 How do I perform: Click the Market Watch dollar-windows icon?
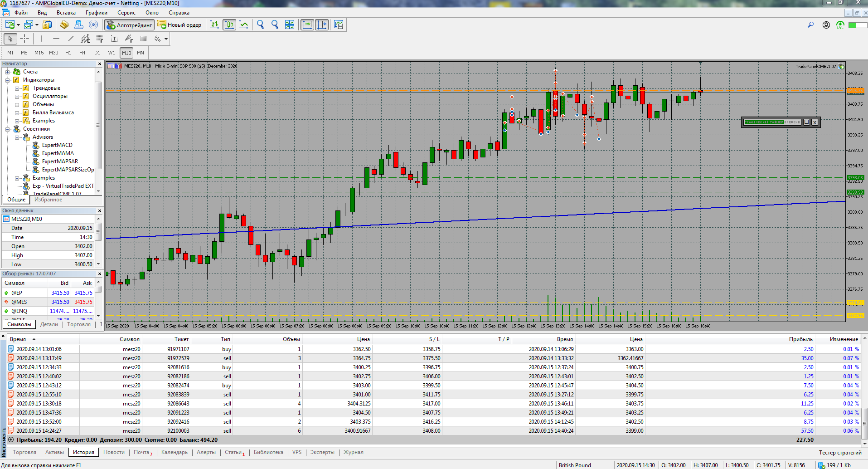point(47,24)
